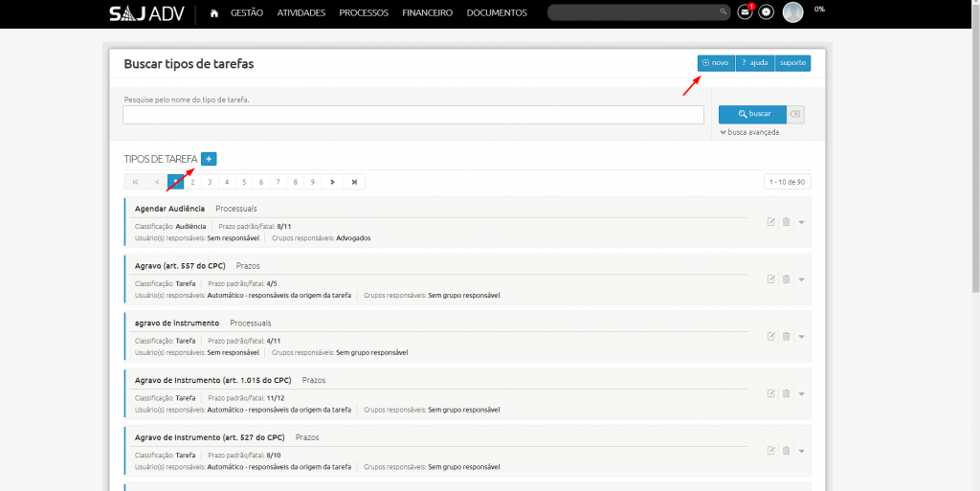The image size is (980, 491).
Task: Clear the search with the eraser icon
Action: 796,114
